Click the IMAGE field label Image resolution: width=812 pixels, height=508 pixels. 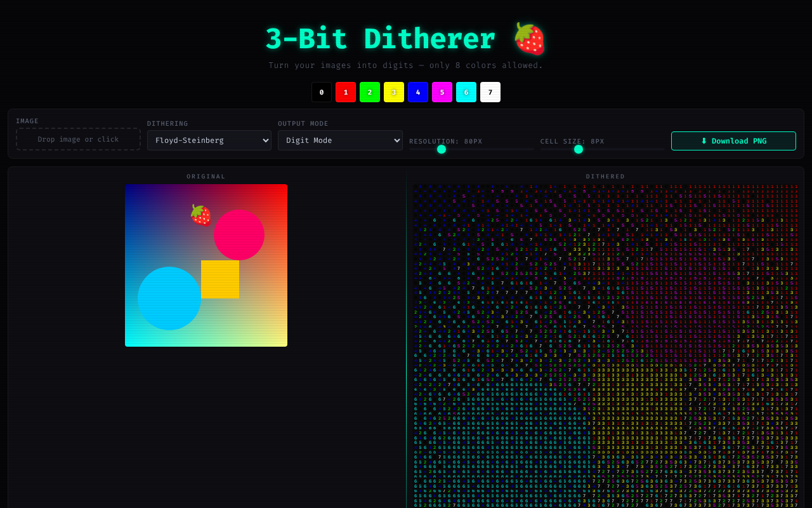pos(27,121)
